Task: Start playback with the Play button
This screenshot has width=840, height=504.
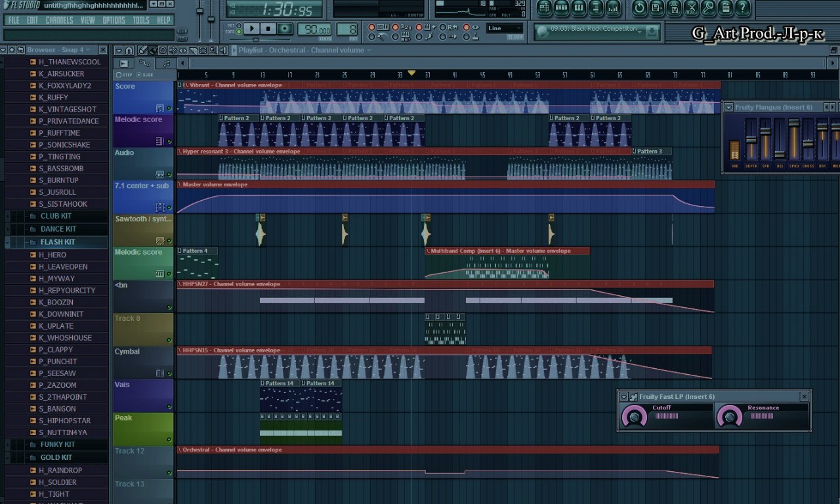Action: 253,28
